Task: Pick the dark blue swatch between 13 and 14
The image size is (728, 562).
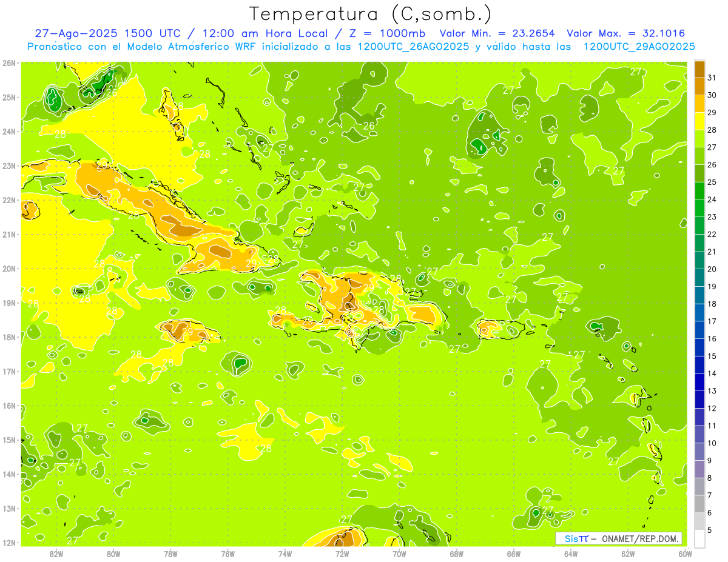Action: pyautogui.click(x=700, y=382)
